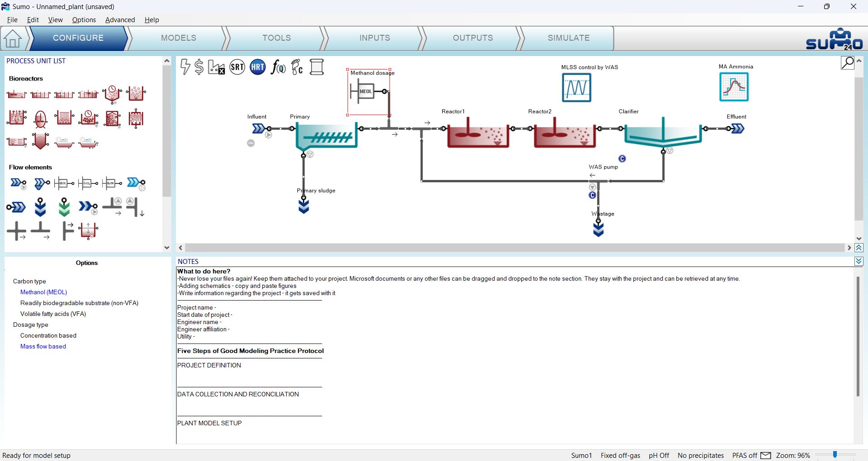Open the Advanced menu
The width and height of the screenshot is (868, 461).
pyautogui.click(x=120, y=20)
